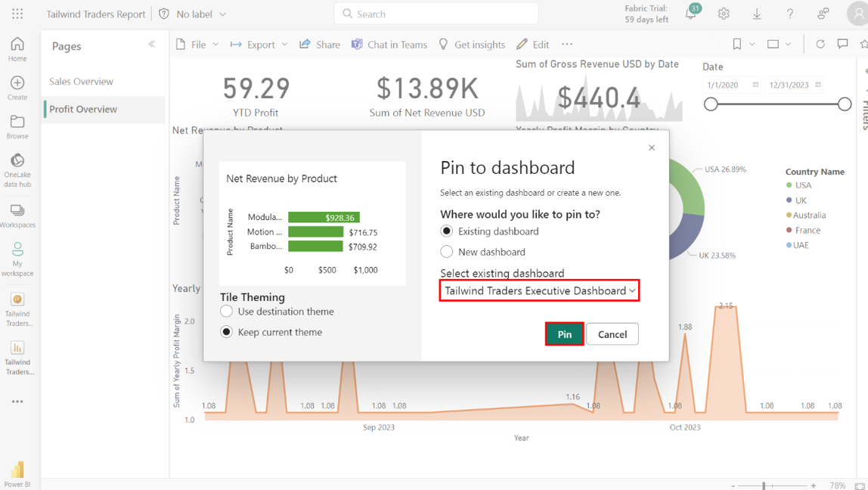The height and width of the screenshot is (490, 868).
Task: Select the New dashboard radio button
Action: 447,252
